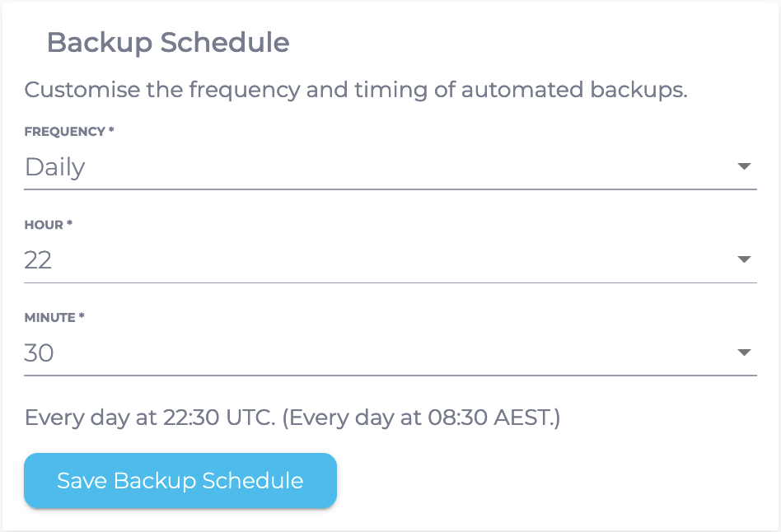Click the required asterisk beside FREQUENCY
Viewport: 781px width, 532px height.
coord(111,132)
